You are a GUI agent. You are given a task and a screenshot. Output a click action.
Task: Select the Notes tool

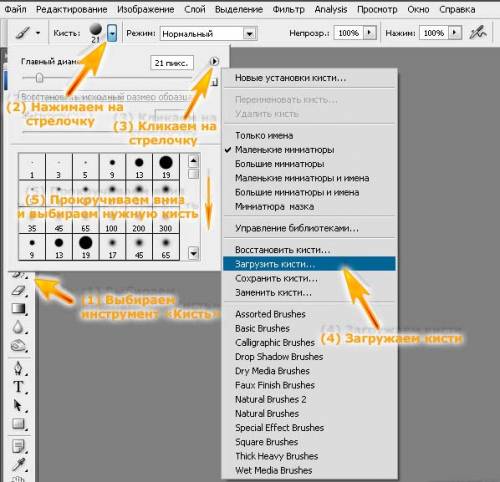click(18, 446)
